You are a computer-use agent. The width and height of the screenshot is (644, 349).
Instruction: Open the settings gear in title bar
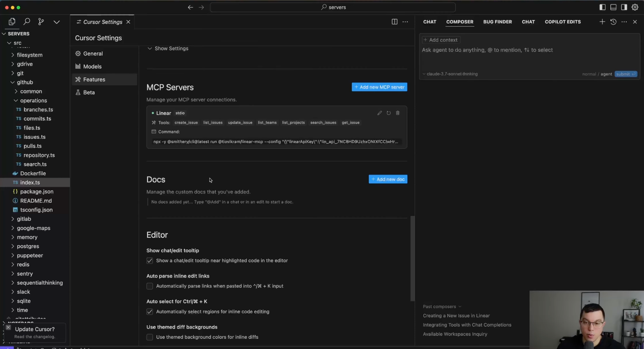(635, 7)
